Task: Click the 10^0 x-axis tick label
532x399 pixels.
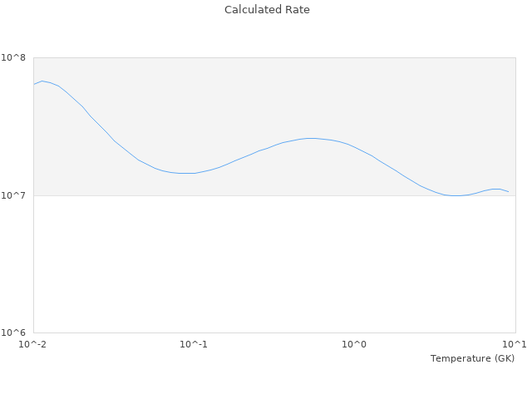Action: 355,344
